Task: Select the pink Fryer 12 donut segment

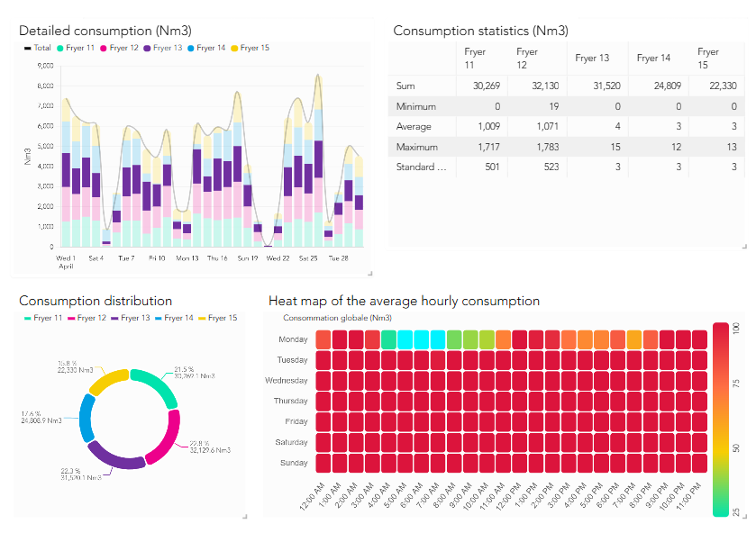Action: (x=167, y=441)
